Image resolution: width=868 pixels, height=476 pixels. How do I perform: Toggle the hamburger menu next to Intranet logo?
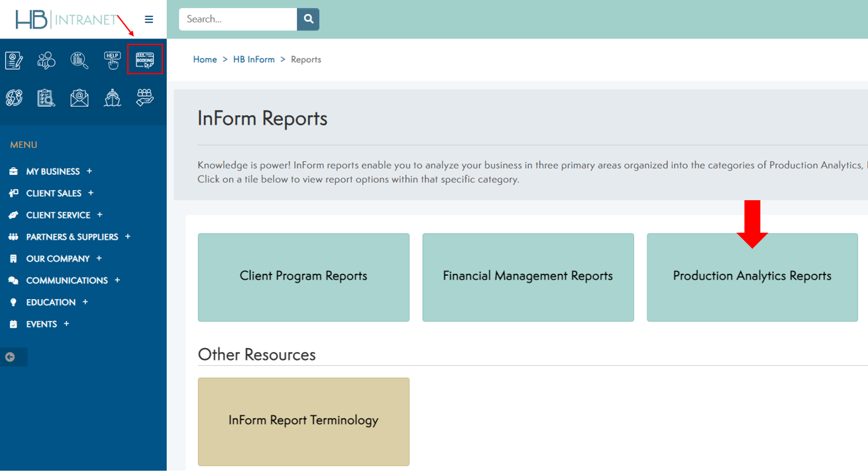coord(149,20)
